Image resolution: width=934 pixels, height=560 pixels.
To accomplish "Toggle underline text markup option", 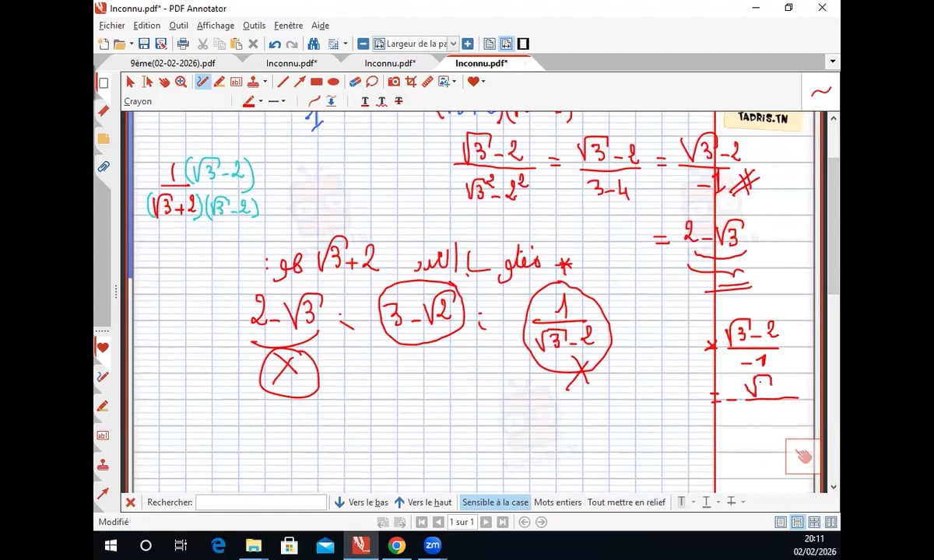I will click(365, 101).
